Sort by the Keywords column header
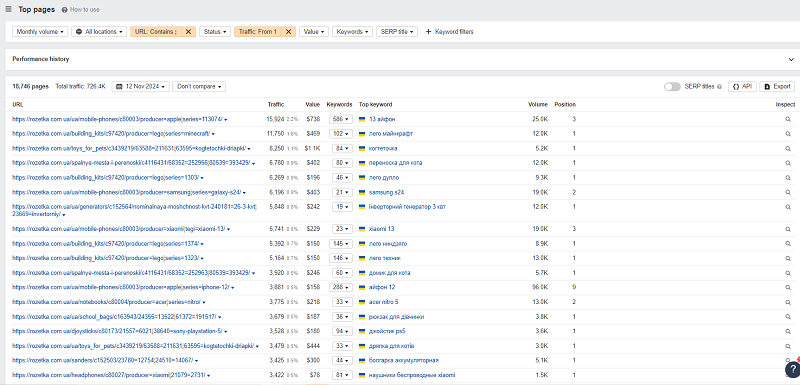 click(339, 105)
